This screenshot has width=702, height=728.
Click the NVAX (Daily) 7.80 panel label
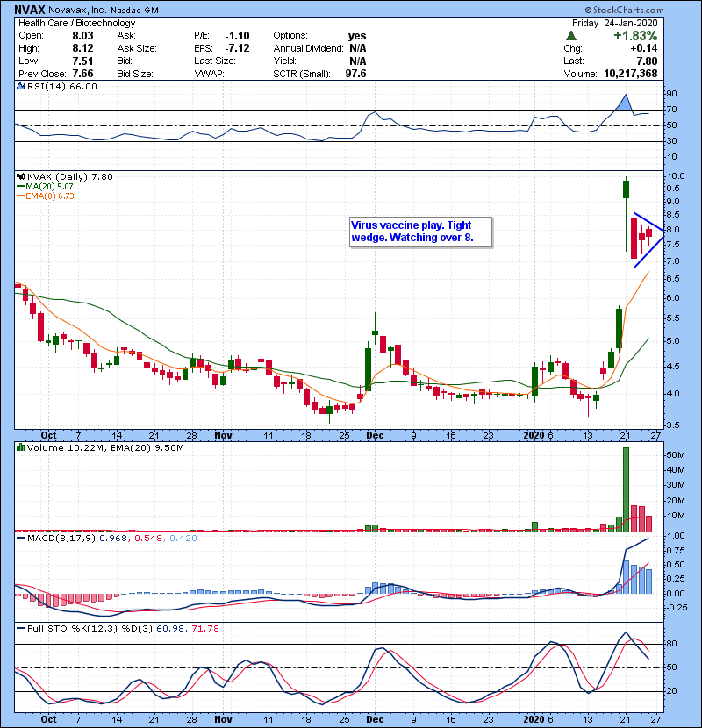[x=69, y=176]
